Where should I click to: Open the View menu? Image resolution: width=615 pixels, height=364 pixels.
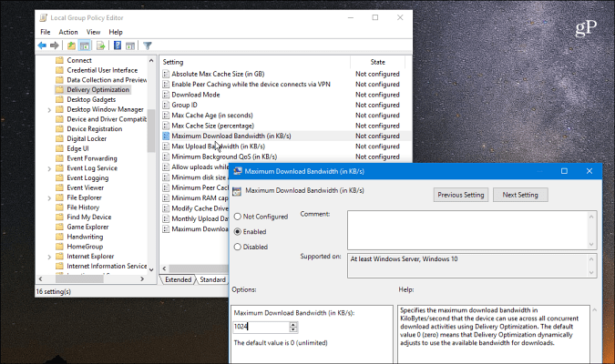pyautogui.click(x=93, y=32)
